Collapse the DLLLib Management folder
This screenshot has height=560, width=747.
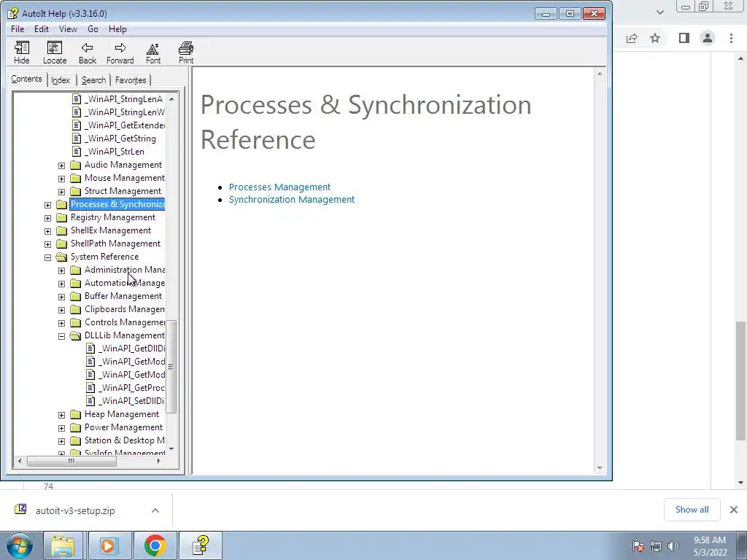coord(61,337)
